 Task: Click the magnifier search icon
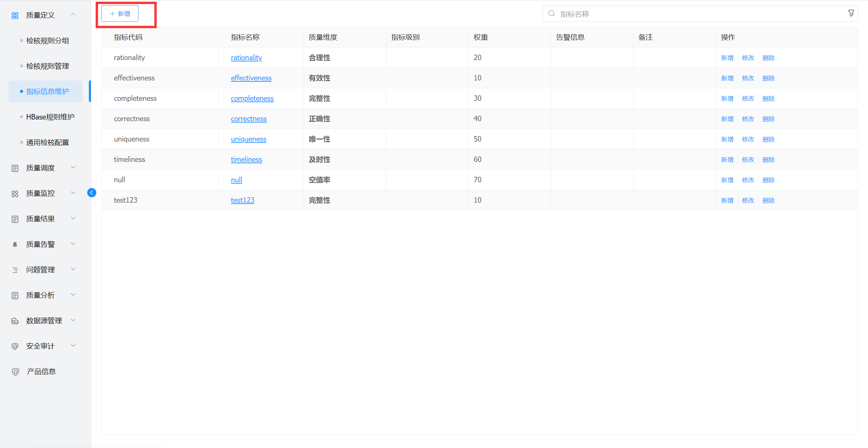pyautogui.click(x=552, y=14)
